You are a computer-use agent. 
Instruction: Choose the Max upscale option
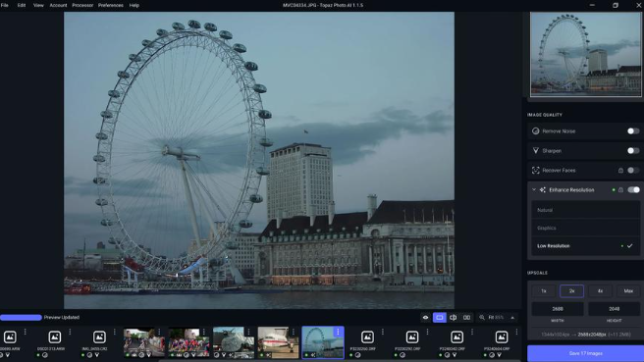[628, 291]
